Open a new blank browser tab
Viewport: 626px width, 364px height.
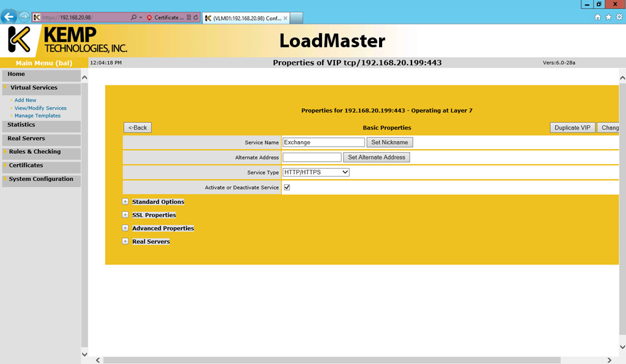tap(296, 18)
